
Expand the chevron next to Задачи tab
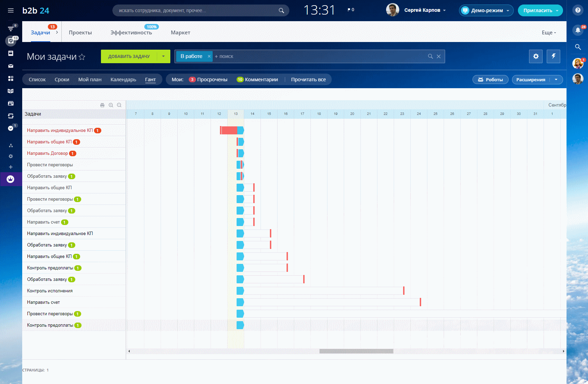[x=57, y=32]
